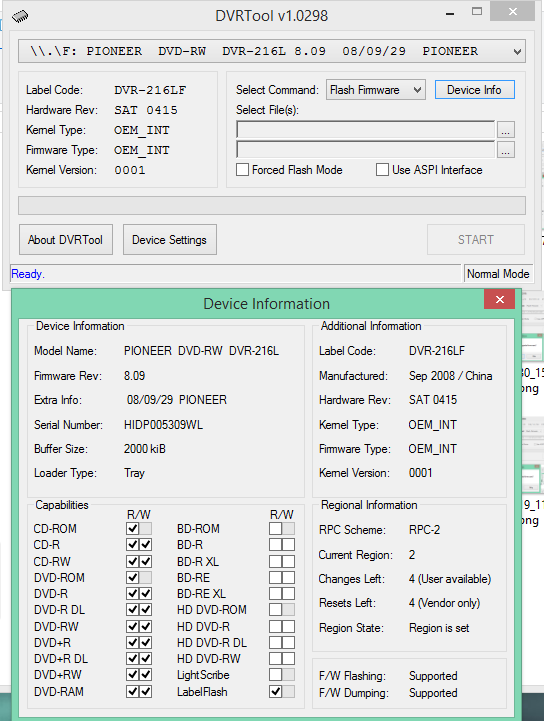Toggle DVD+R DL write checkbox

[x=146, y=658]
